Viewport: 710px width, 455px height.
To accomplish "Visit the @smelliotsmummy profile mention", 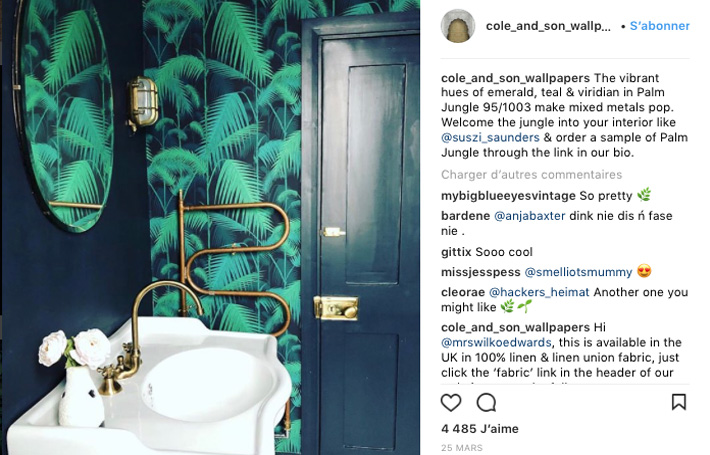I will coord(578,272).
